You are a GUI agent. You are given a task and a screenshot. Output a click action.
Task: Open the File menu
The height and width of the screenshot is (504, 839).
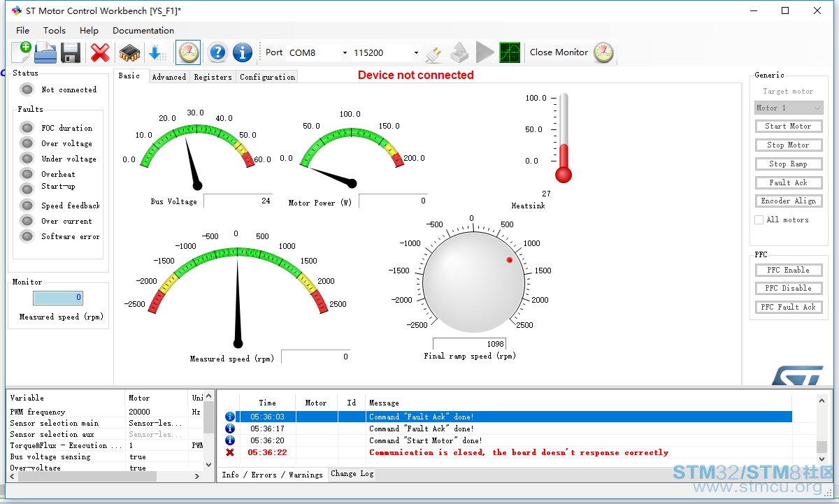click(23, 30)
